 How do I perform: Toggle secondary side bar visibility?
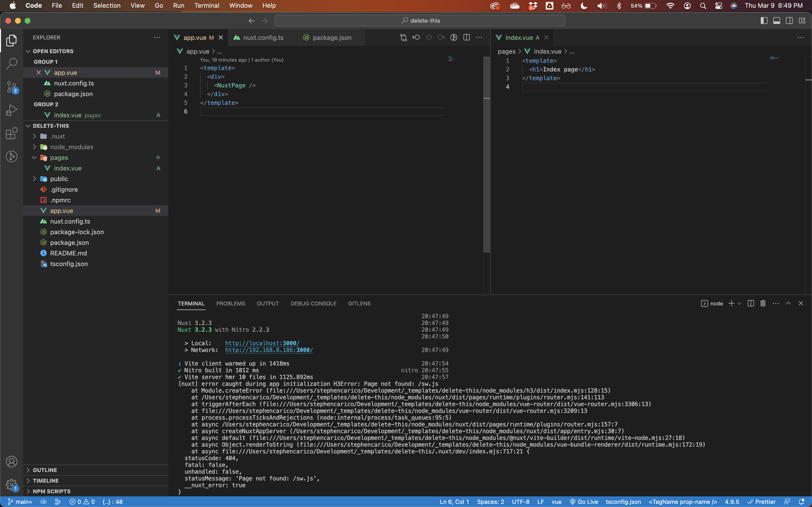tap(789, 21)
